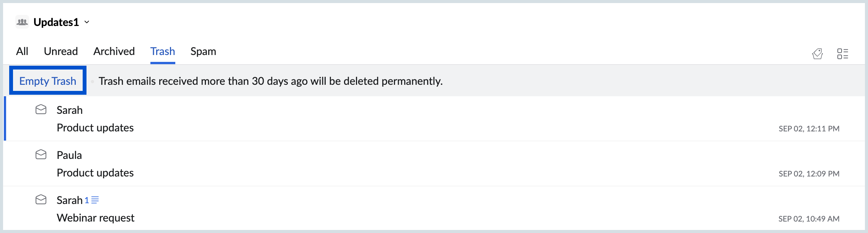Open Paula's Product updates subject line
Viewport: 868px width, 233px height.
[x=95, y=173]
